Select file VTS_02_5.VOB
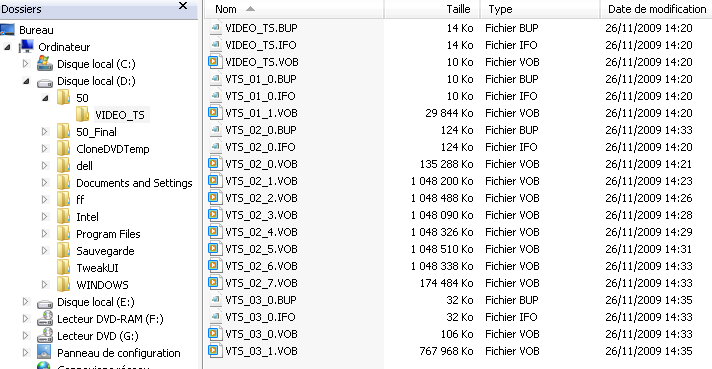Viewport: 712px width, 369px height. pos(262,249)
